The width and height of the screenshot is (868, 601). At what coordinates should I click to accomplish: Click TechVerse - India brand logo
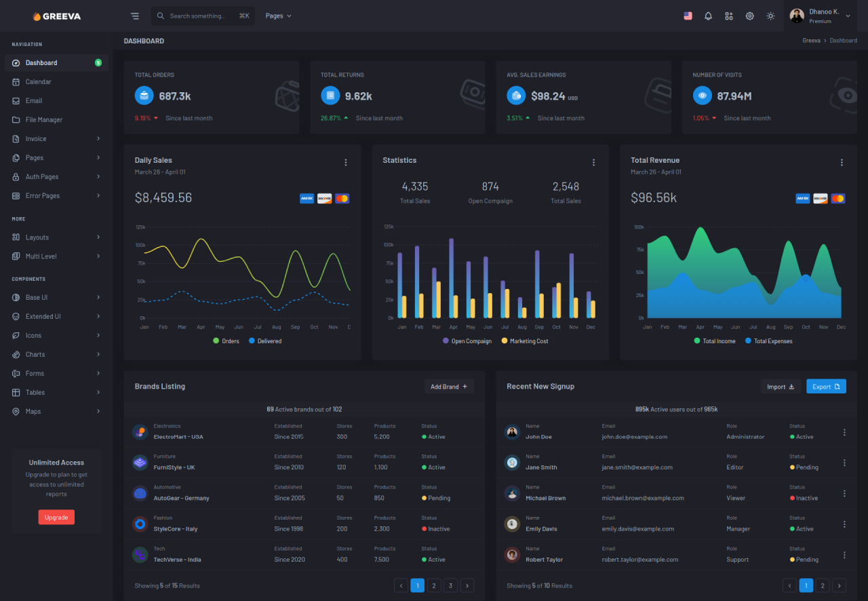140,554
